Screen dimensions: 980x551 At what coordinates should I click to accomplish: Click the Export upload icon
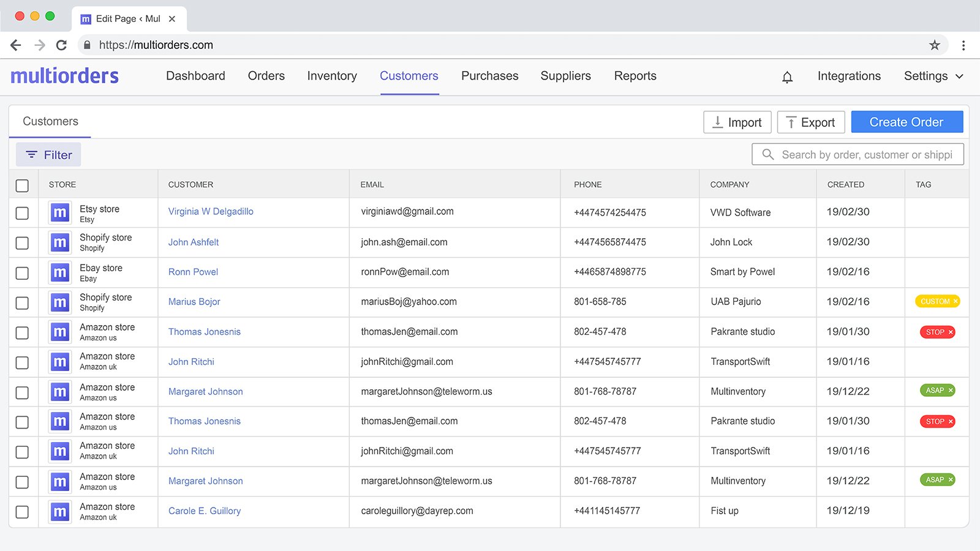[791, 122]
